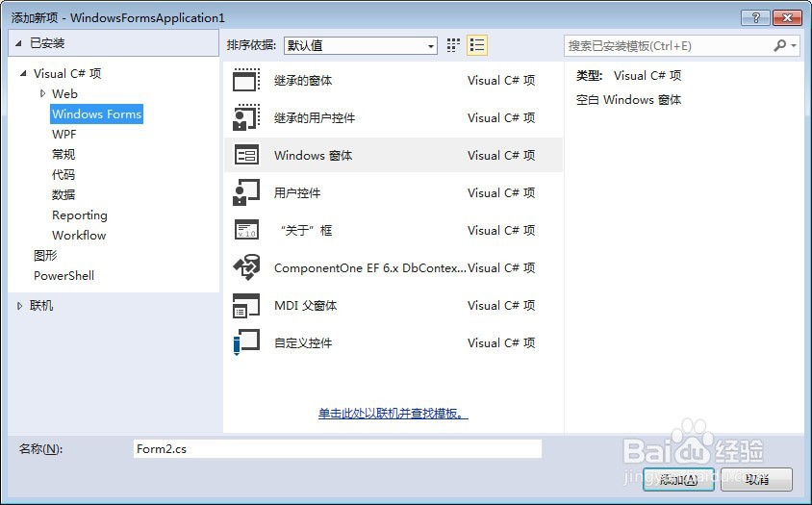
Task: Expand the 联机 section arrow
Action: pos(19,306)
